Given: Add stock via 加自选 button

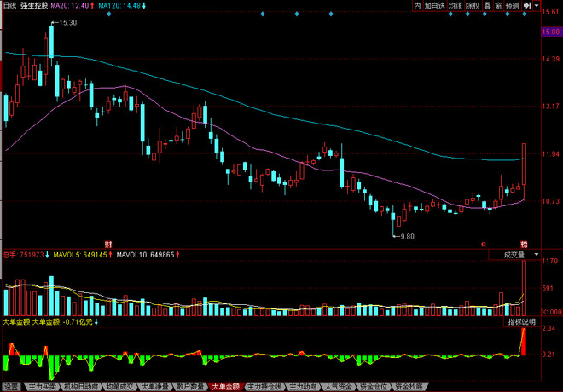Looking at the screenshot, I should tap(434, 6).
